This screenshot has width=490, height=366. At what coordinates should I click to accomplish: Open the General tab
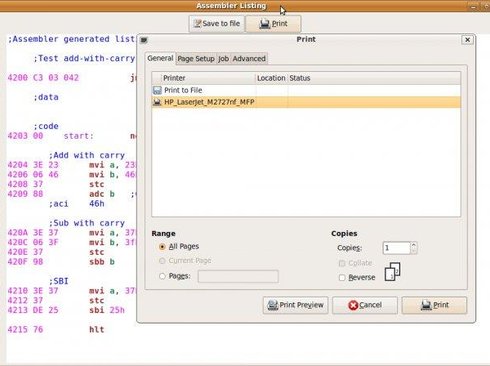click(160, 58)
